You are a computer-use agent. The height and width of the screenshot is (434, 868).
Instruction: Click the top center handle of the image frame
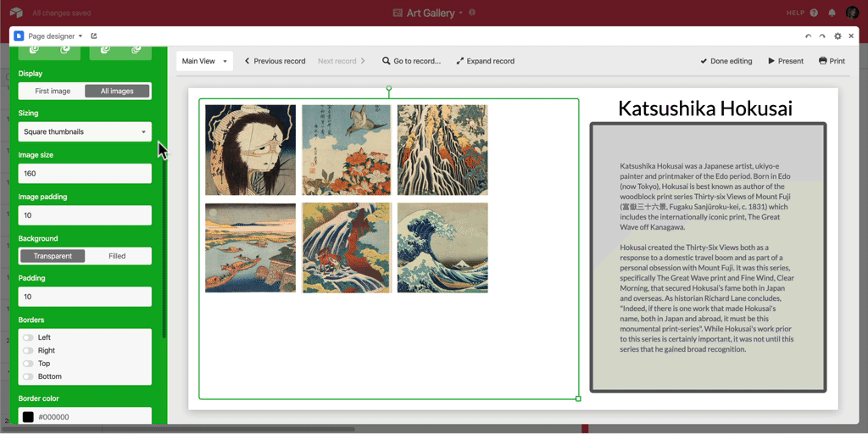[x=388, y=88]
